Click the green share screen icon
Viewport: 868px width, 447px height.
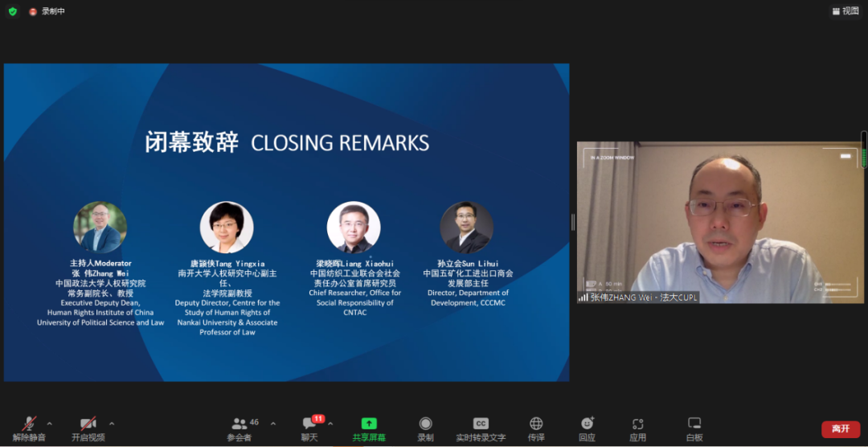369,424
